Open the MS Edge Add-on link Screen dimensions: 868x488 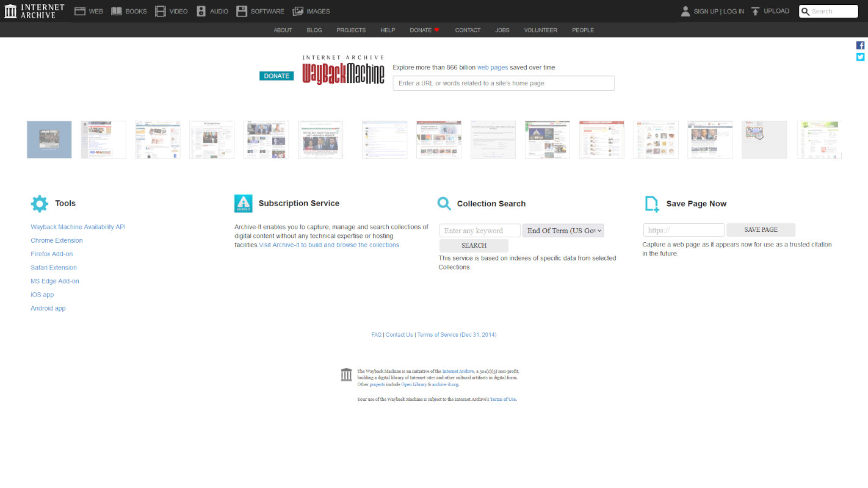pos(55,281)
